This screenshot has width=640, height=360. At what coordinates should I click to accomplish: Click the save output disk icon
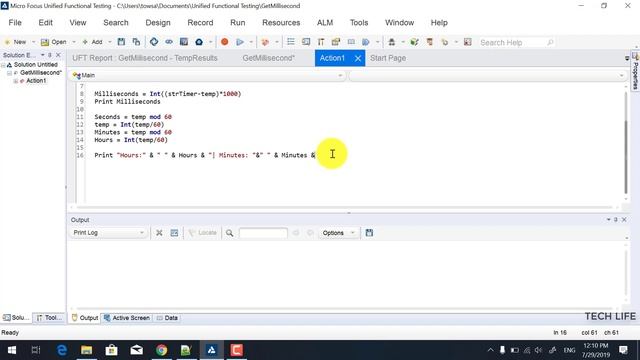[x=369, y=233]
